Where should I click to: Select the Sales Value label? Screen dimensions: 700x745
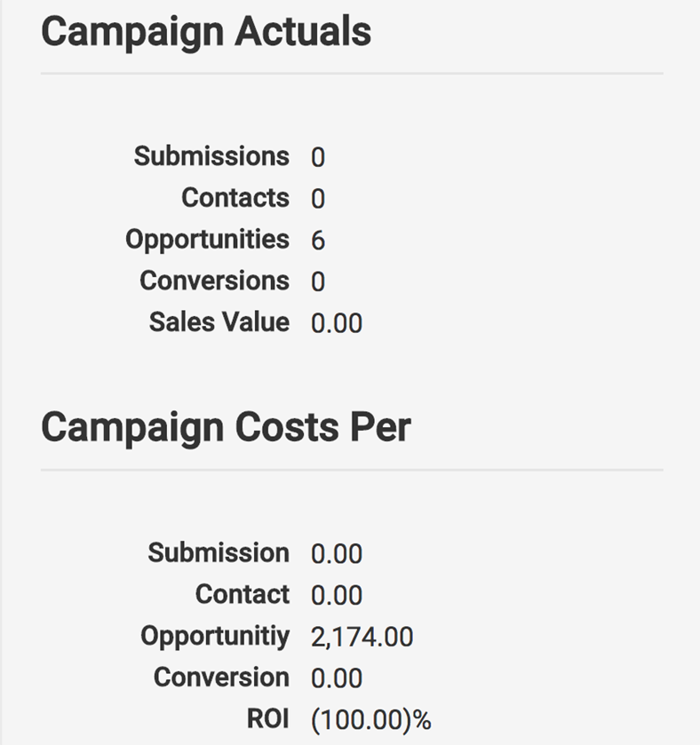(219, 322)
